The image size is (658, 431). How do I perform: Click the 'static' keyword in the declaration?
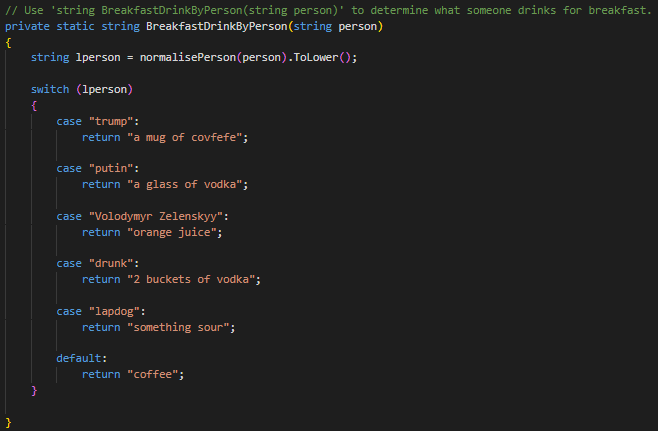pyautogui.click(x=76, y=26)
